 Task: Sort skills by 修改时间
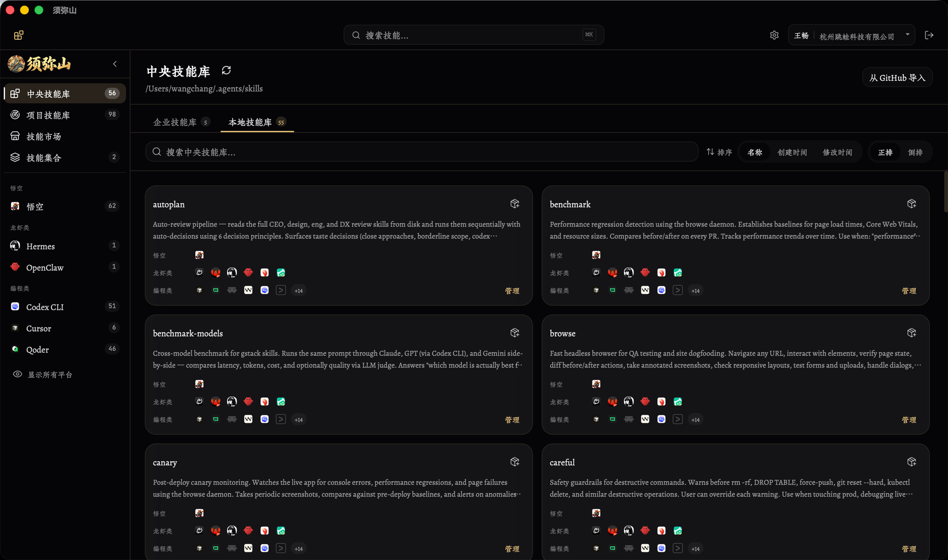click(837, 152)
